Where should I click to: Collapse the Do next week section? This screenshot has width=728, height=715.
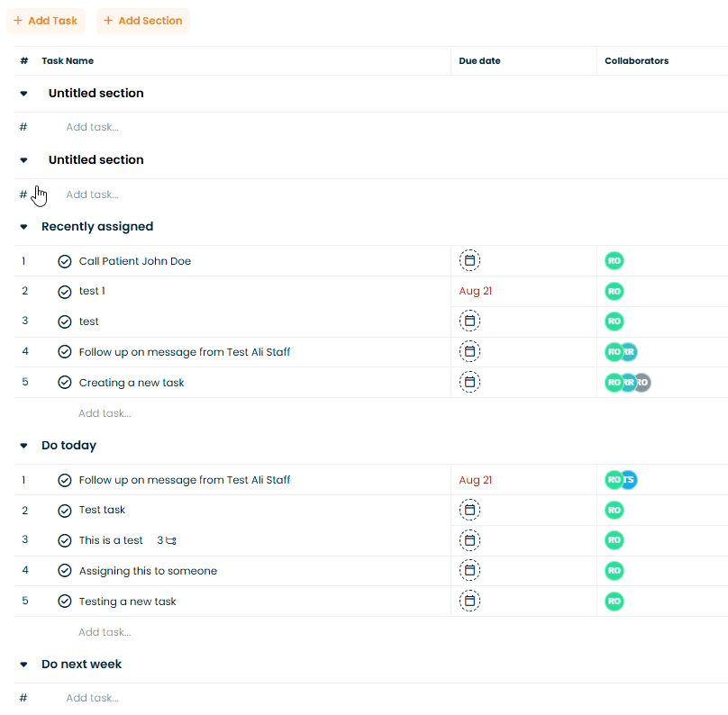coord(23,665)
